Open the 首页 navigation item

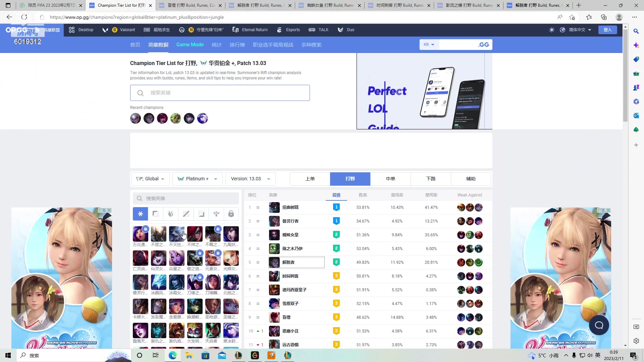[135, 45]
